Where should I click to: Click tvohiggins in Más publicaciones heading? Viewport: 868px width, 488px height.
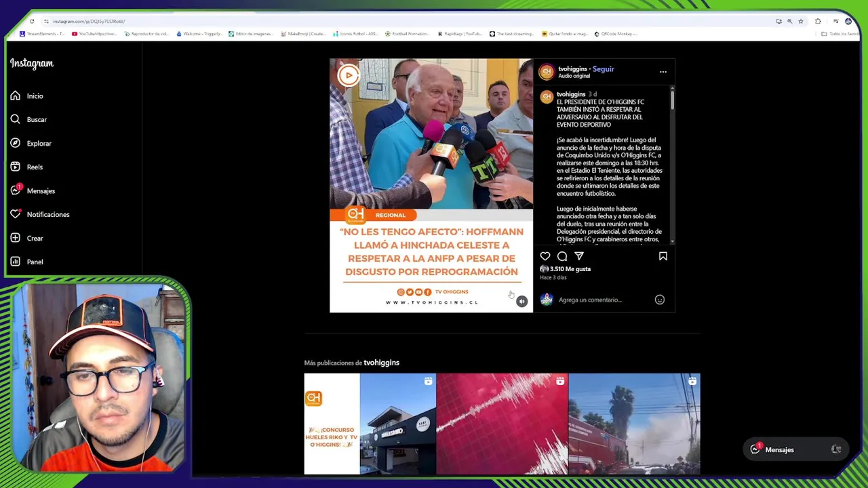(381, 363)
